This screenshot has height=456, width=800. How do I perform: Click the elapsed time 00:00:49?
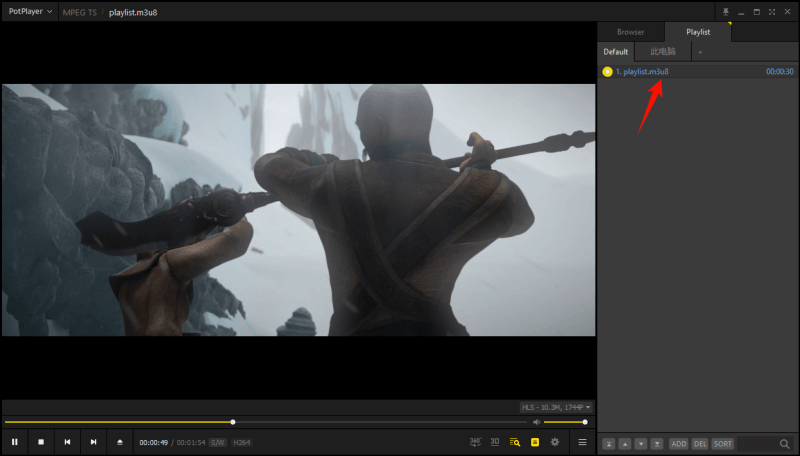point(154,442)
